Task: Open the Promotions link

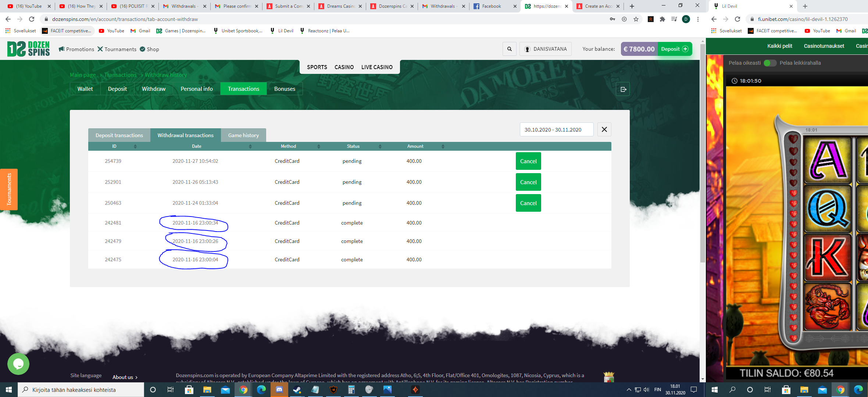Action: pyautogui.click(x=76, y=49)
